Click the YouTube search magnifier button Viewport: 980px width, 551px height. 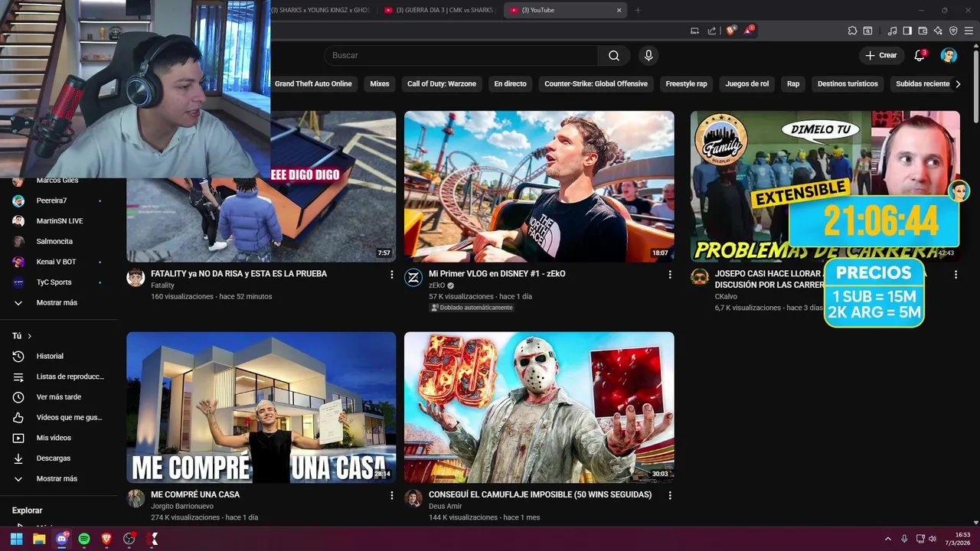(x=614, y=55)
